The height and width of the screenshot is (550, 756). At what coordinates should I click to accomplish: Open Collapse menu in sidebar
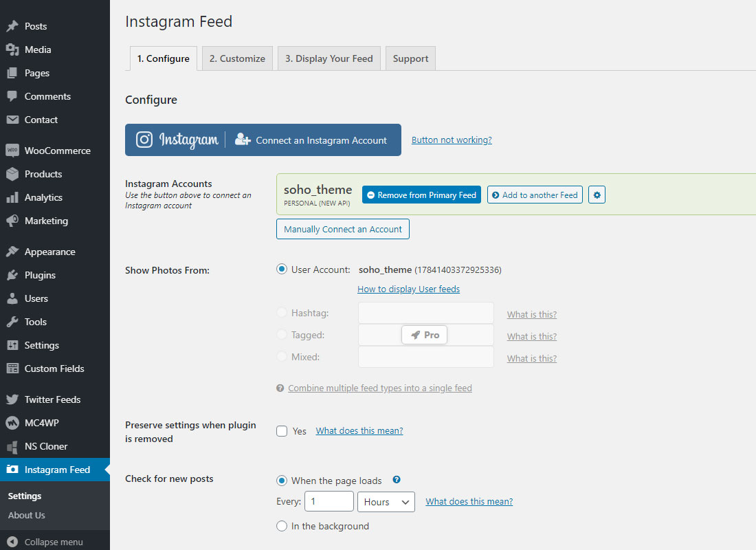55,542
